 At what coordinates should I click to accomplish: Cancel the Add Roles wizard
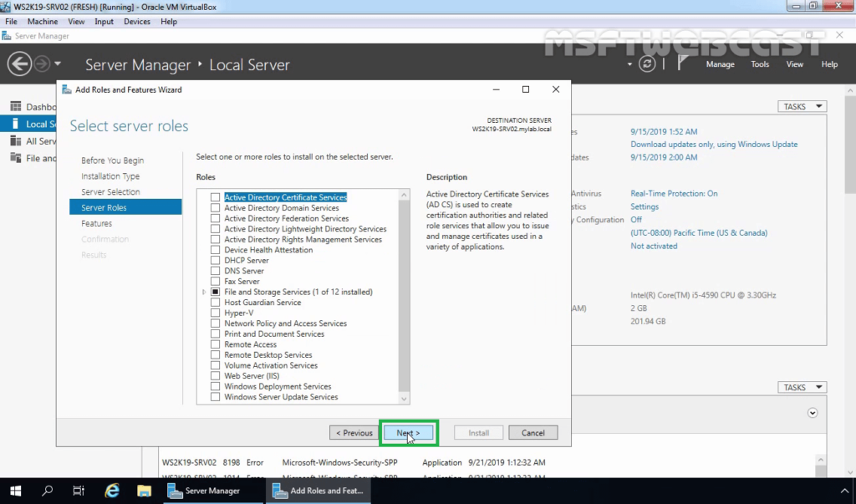[x=532, y=432]
